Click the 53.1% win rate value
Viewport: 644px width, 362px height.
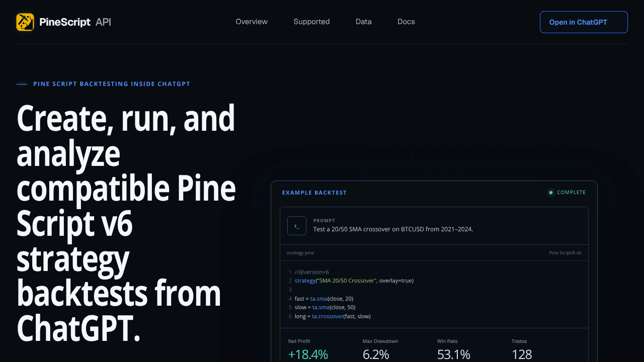(454, 354)
